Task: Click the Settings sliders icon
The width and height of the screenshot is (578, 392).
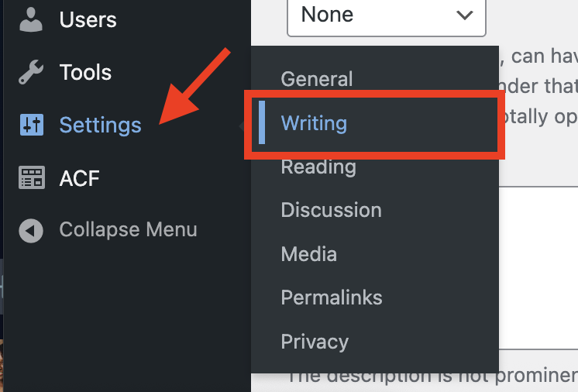Action: click(31, 125)
